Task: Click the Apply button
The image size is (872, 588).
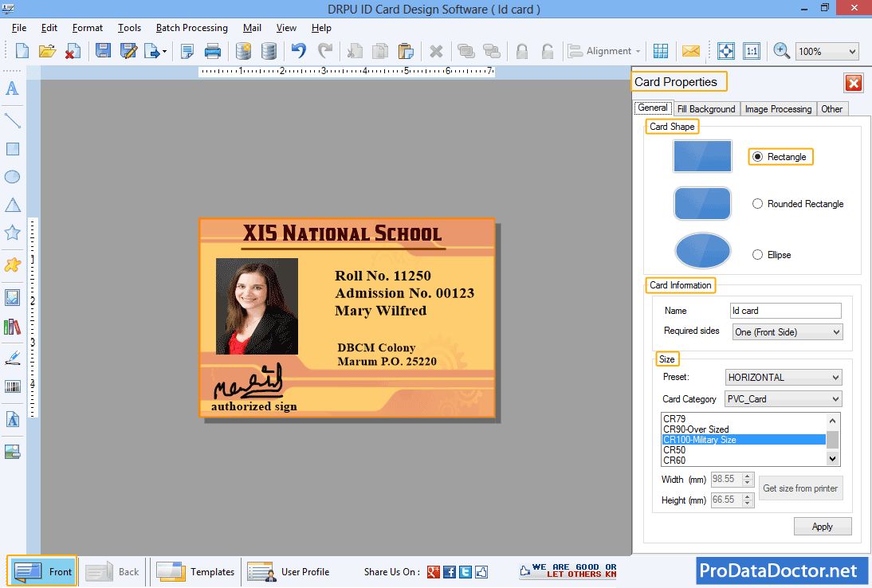Action: [822, 527]
